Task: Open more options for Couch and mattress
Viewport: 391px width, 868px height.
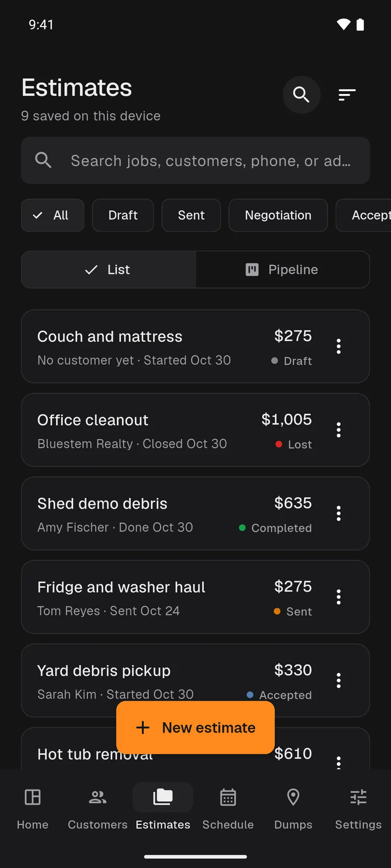Action: tap(338, 346)
